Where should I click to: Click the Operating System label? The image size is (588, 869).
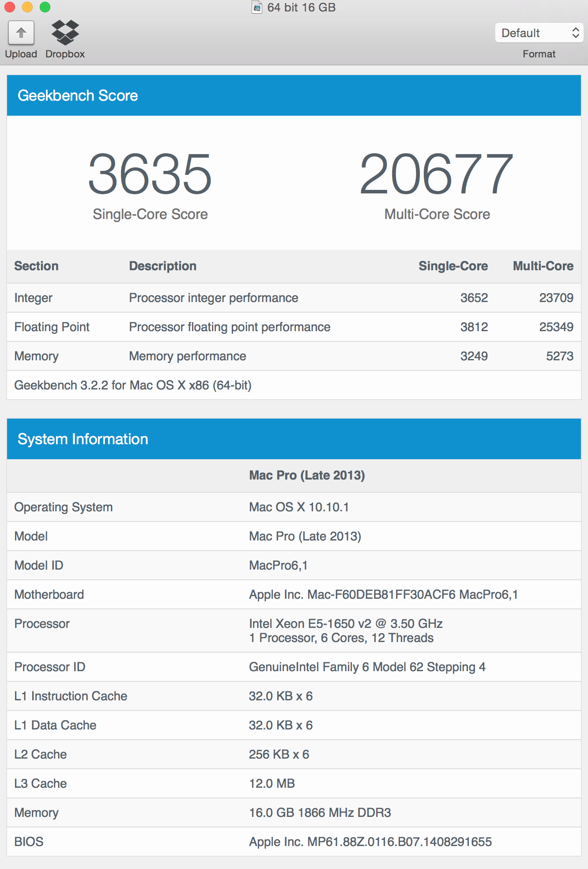(x=64, y=507)
